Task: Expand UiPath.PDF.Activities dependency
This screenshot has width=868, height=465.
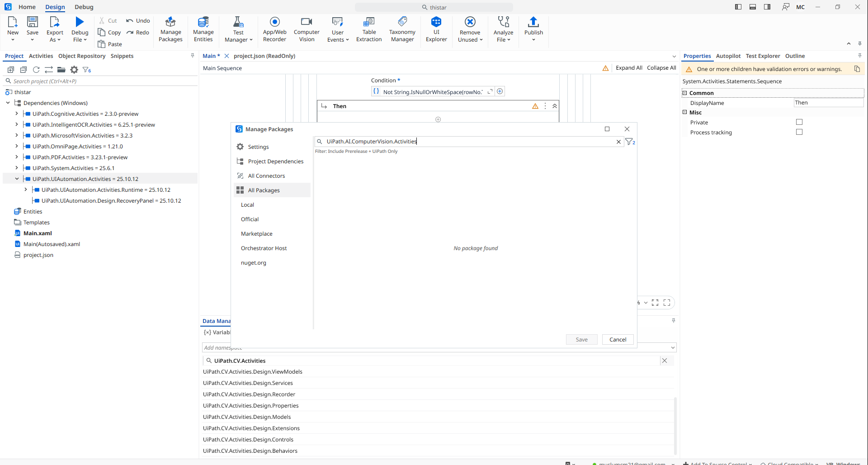Action: coord(17,157)
